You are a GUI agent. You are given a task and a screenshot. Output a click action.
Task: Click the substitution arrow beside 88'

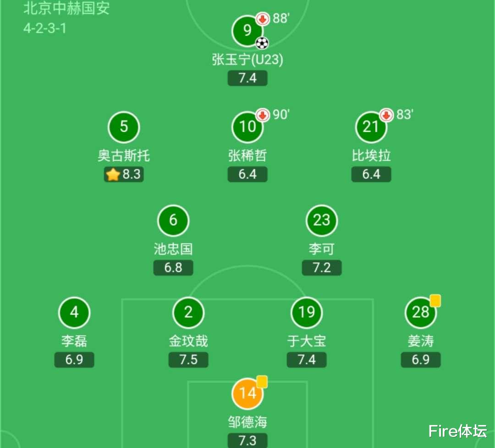[263, 19]
